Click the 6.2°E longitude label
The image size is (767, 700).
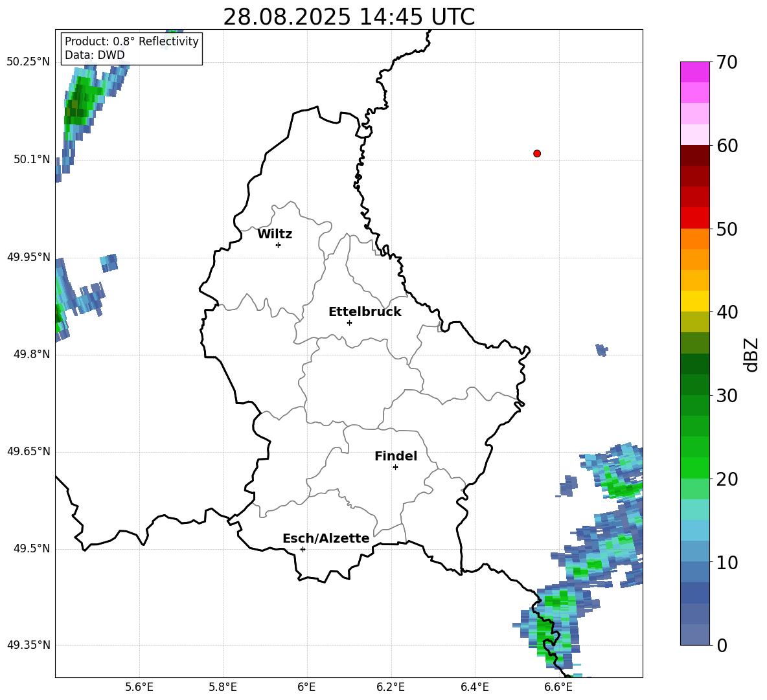(x=391, y=687)
